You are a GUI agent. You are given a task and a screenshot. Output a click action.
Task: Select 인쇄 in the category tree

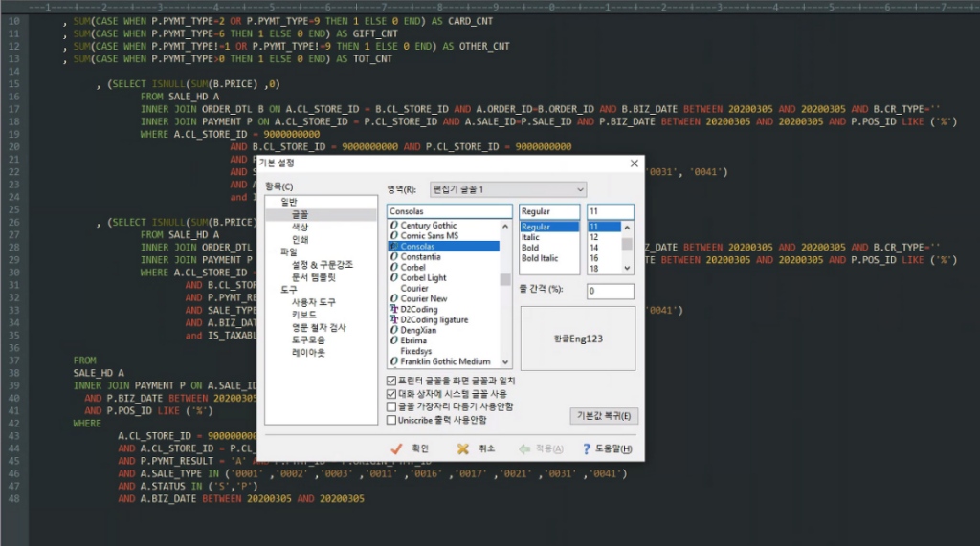300,239
